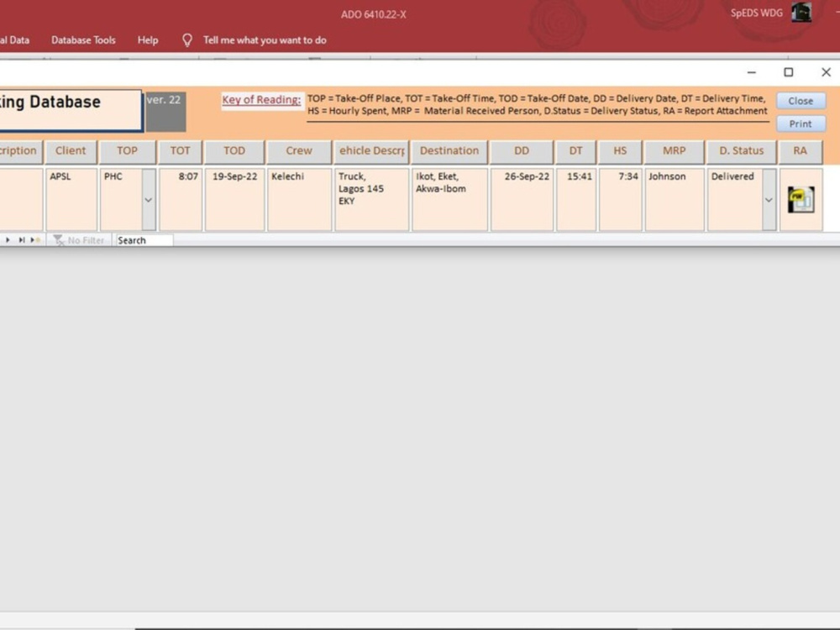This screenshot has width=840, height=630.
Task: Click the DD column header
Action: [x=522, y=151]
